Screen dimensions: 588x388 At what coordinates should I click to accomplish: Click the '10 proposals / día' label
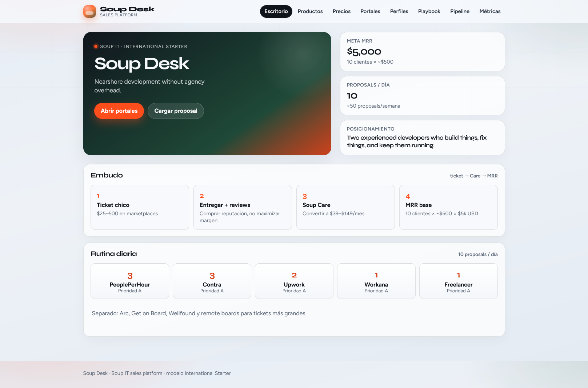tap(478, 254)
